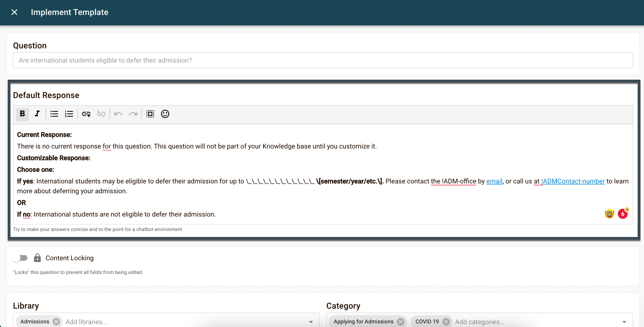Image resolution: width=644 pixels, height=327 pixels.
Task: Click the remove link icon
Action: [101, 114]
